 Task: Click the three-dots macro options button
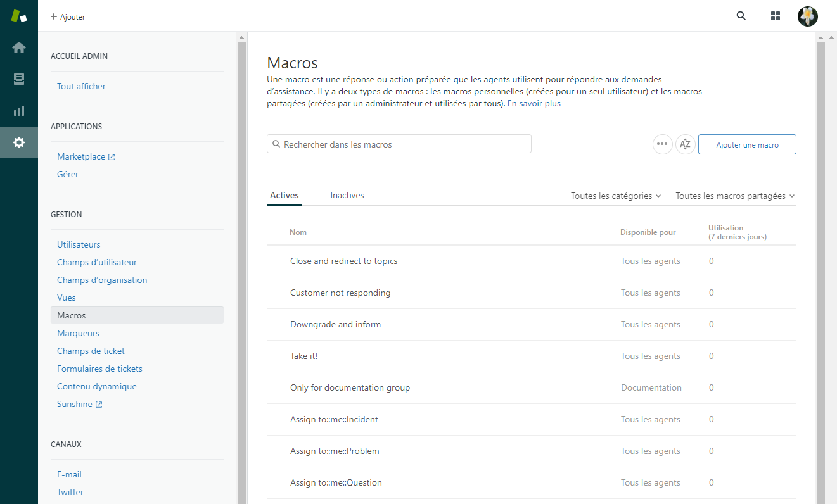(662, 144)
